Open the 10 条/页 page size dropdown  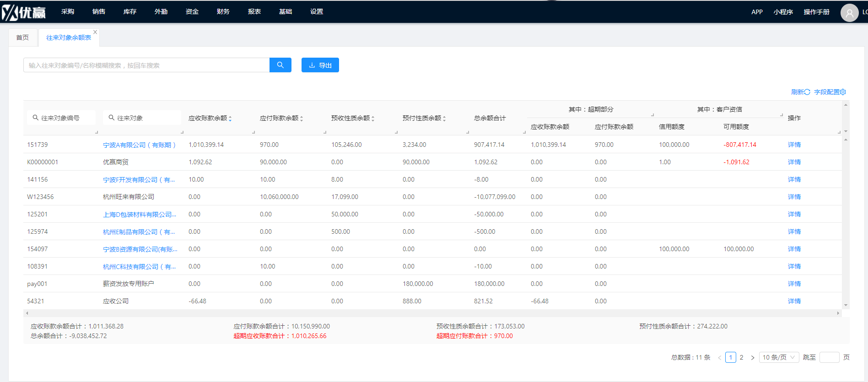point(779,357)
